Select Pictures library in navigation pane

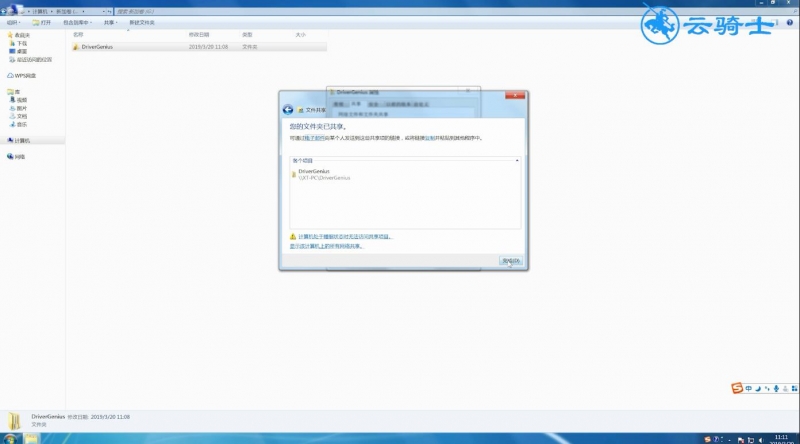coord(18,108)
